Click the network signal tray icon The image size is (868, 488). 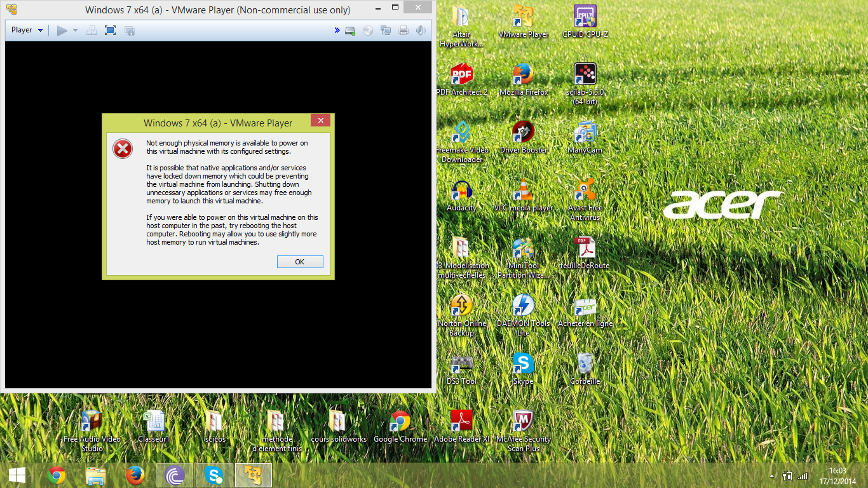[803, 475]
